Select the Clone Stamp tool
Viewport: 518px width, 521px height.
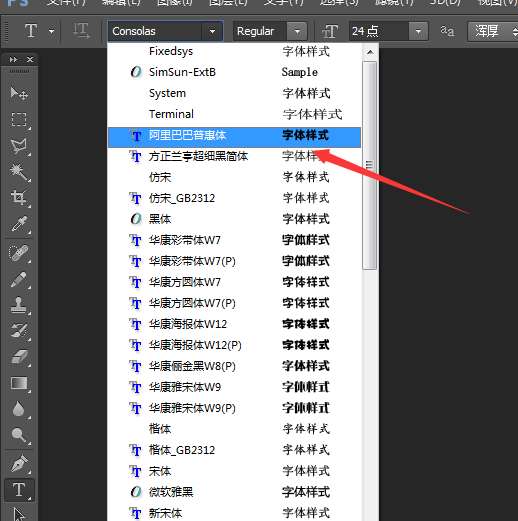click(19, 305)
